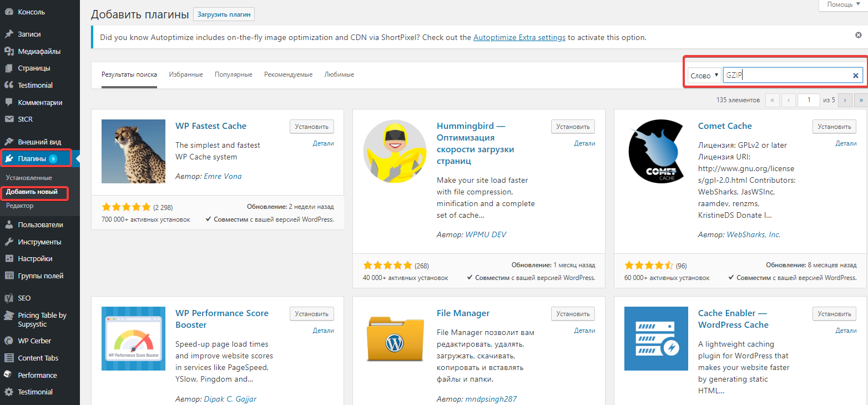868x405 pixels.
Task: Open the plugin Редактор submenu item
Action: coord(20,206)
